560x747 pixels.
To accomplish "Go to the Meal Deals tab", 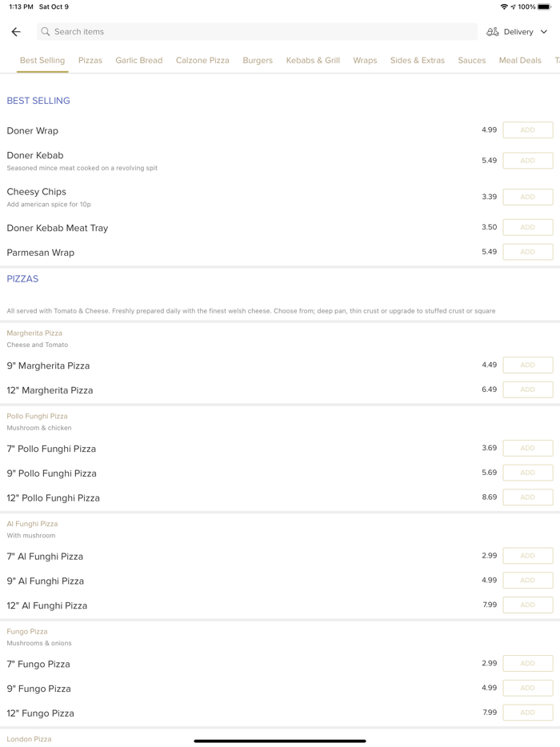I will 520,61.
